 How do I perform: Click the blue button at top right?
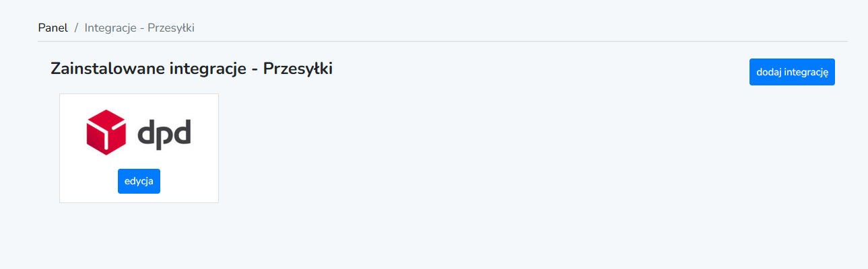pos(792,72)
